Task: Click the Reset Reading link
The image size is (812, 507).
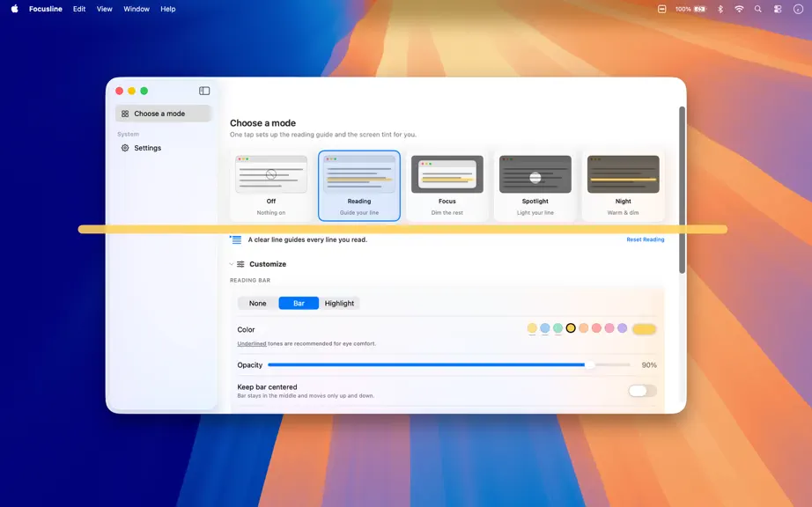Action: pos(646,239)
